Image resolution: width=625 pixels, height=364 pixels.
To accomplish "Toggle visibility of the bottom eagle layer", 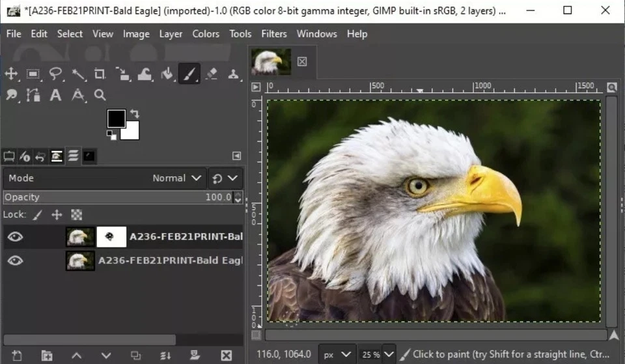I will click(15, 260).
